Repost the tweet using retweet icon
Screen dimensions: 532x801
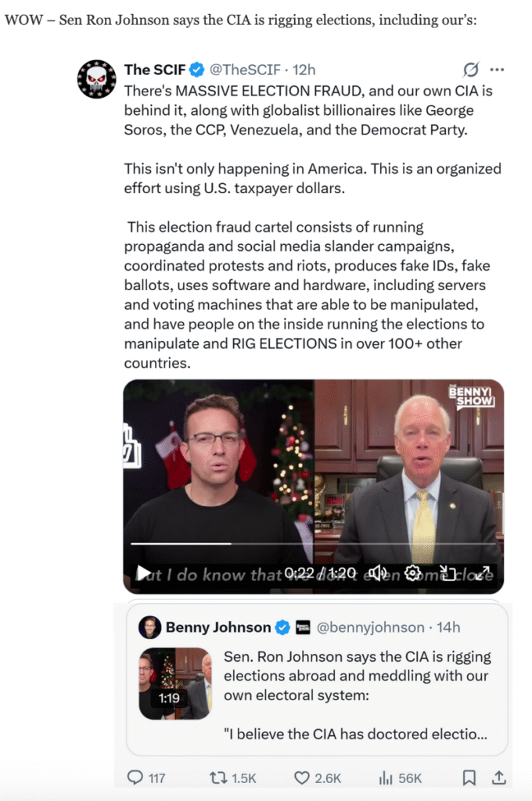218,778
